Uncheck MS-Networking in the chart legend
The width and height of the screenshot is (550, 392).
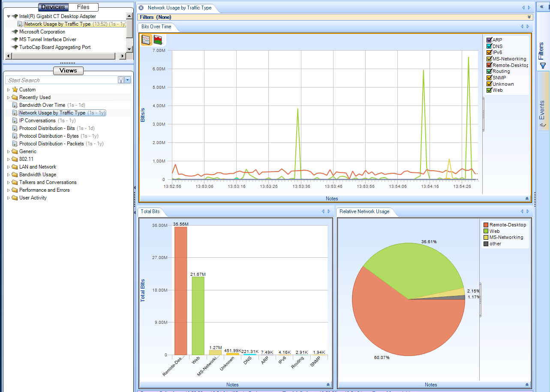pos(489,59)
